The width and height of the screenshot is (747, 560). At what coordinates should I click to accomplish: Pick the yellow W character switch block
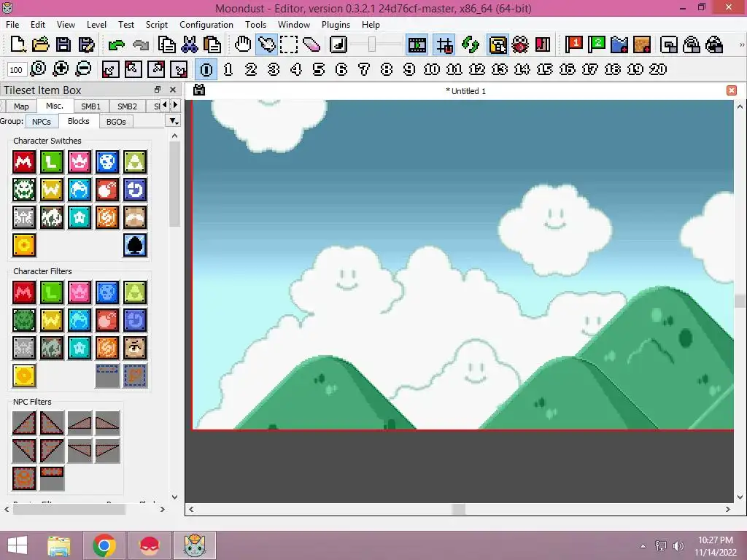52,190
